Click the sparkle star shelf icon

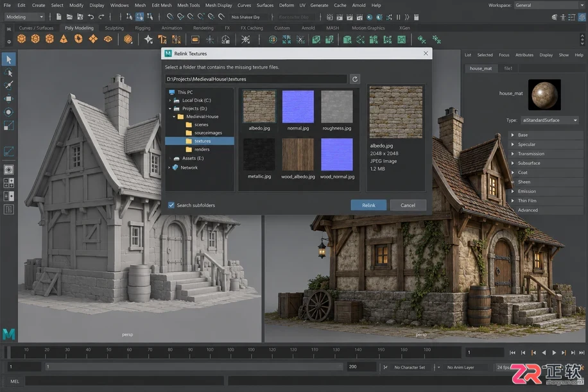pyautogui.click(x=148, y=39)
